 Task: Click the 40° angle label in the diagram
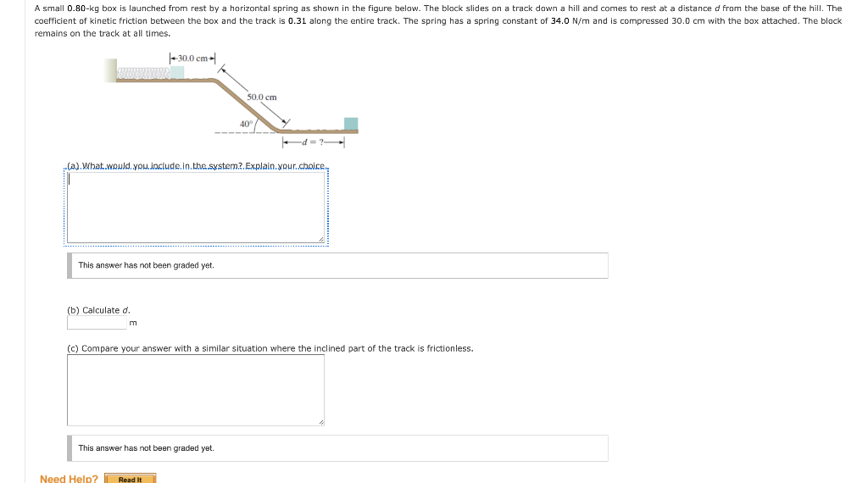pyautogui.click(x=246, y=124)
